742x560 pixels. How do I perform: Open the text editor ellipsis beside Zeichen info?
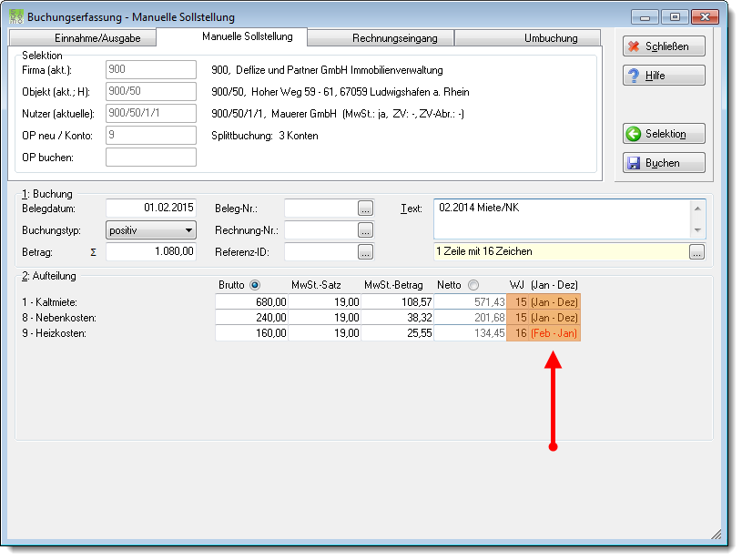tap(696, 252)
